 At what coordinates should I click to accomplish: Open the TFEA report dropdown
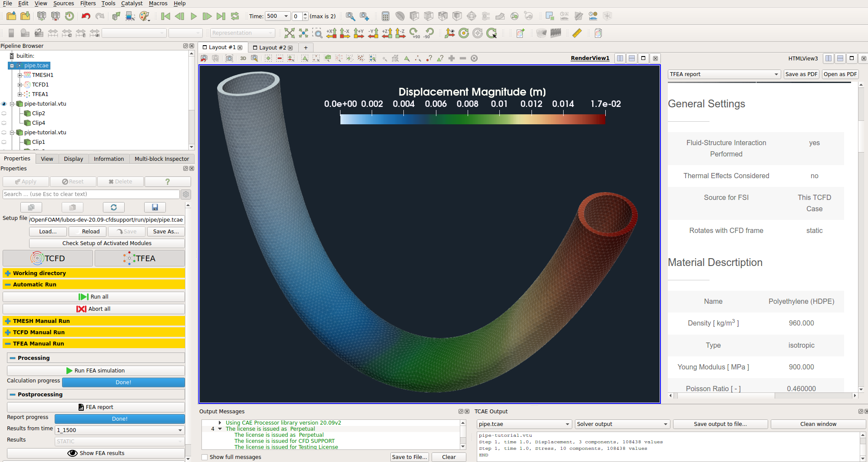click(x=724, y=74)
